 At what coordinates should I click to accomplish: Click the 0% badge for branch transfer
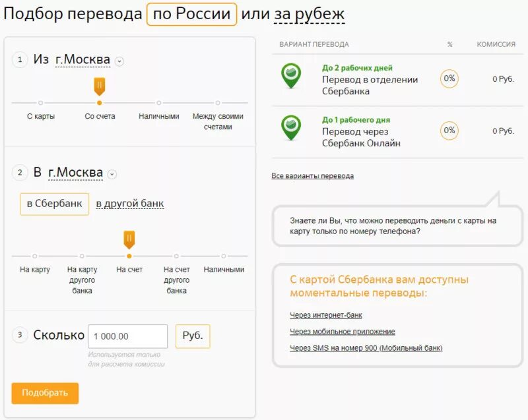pos(449,78)
